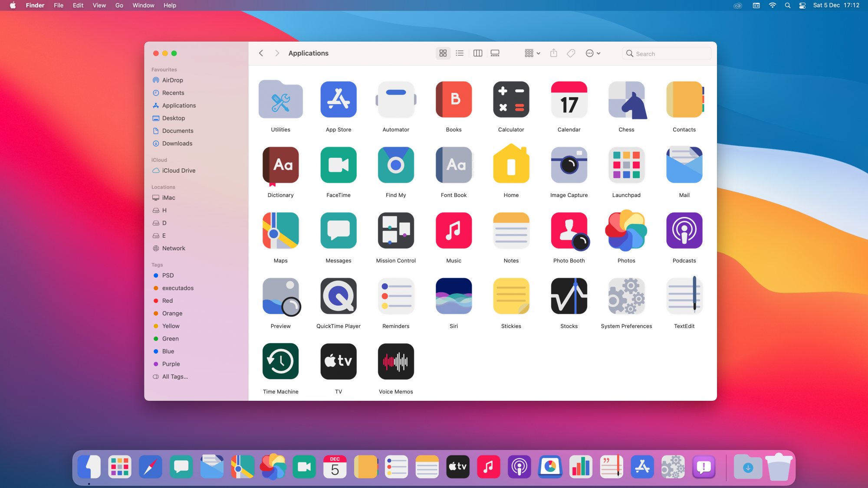Open the Go menu
This screenshot has width=868, height=488.
click(119, 5)
